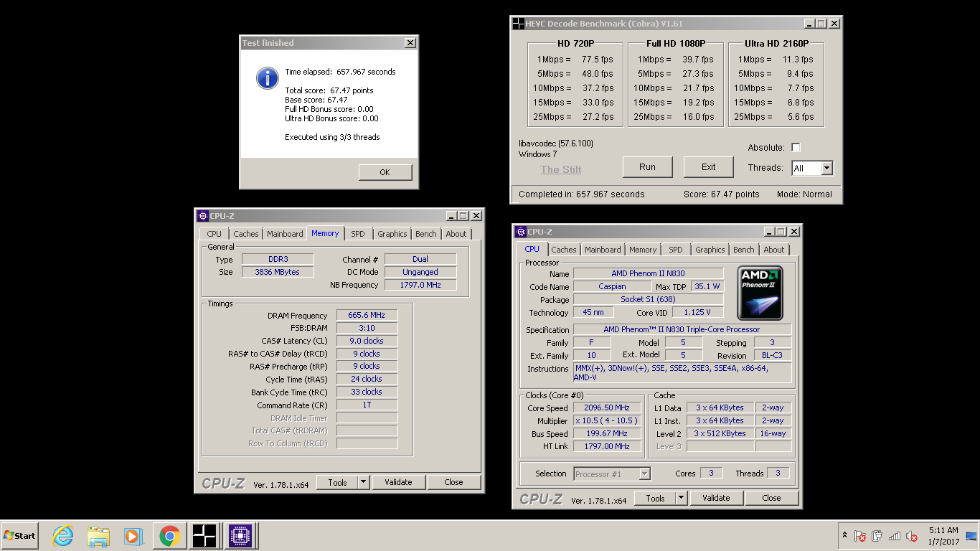Click the blue info icon in Test finished dialog
Viewport: 980px width, 551px height.
tap(267, 78)
